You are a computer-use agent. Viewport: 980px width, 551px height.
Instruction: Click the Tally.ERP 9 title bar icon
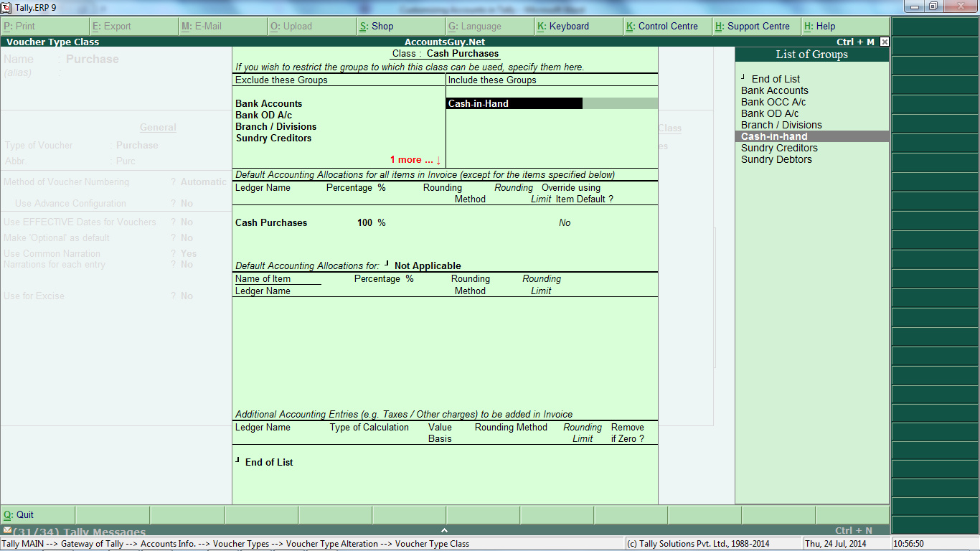tap(6, 7)
